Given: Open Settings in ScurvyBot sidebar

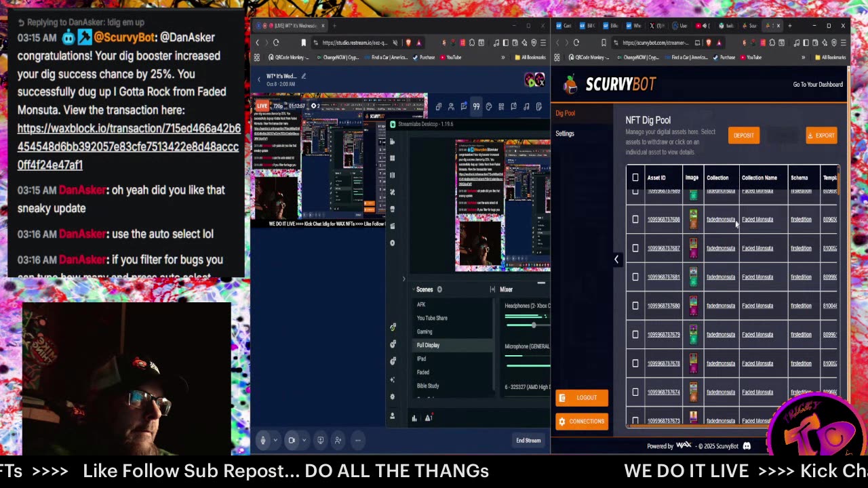Looking at the screenshot, I should pos(565,134).
